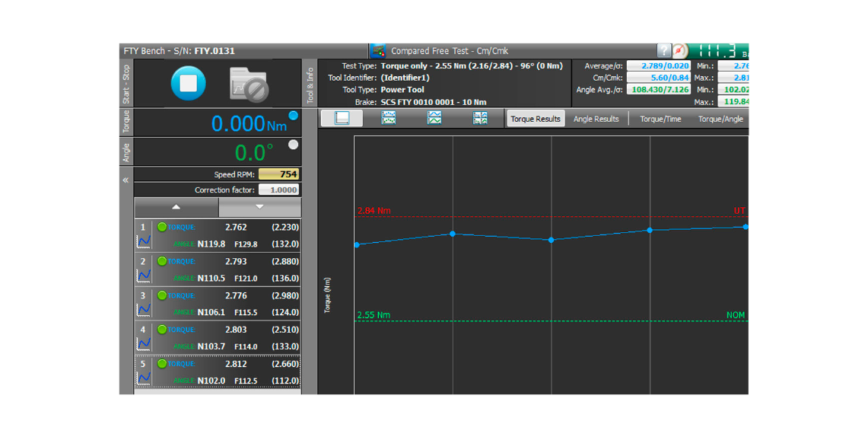Pick the four-chart grid layout icon

[480, 118]
